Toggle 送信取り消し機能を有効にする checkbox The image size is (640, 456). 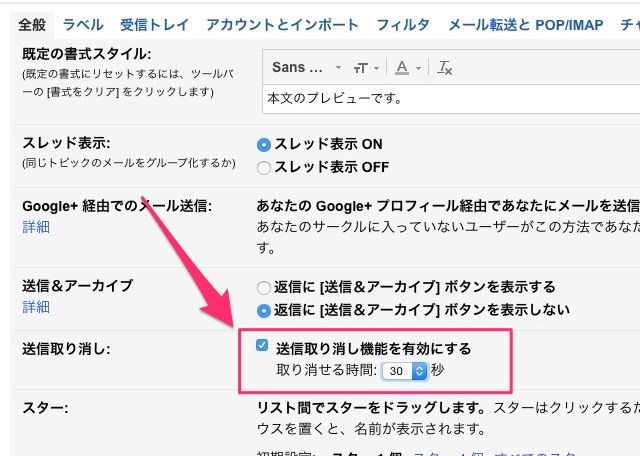pos(262,345)
